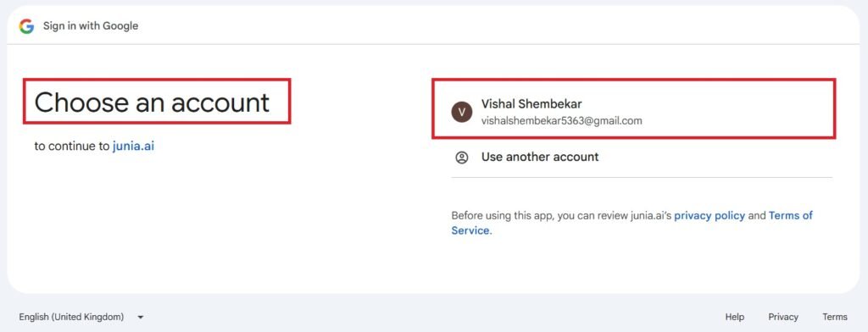Click the vishalshembekar5363@gmail.com email text
This screenshot has height=332, width=868.
coord(562,120)
